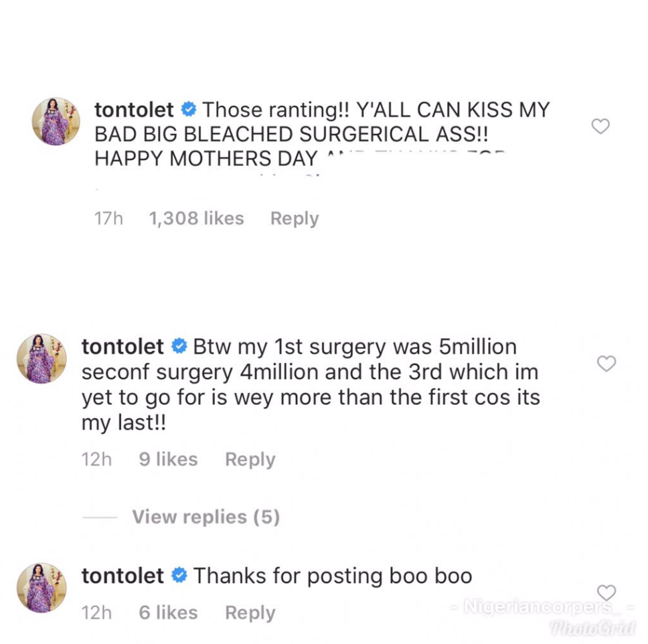This screenshot has height=644, width=648.
Task: Expand "View replies (5)"
Action: (x=206, y=517)
